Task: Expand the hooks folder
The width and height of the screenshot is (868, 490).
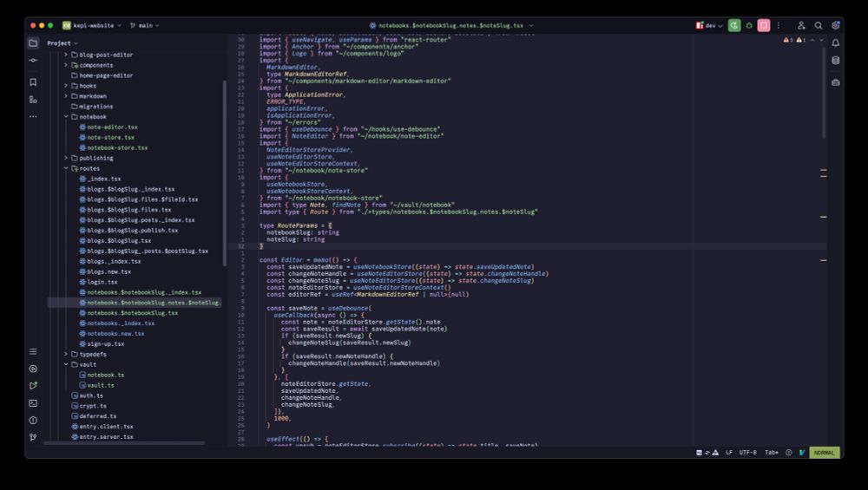Action: 66,86
